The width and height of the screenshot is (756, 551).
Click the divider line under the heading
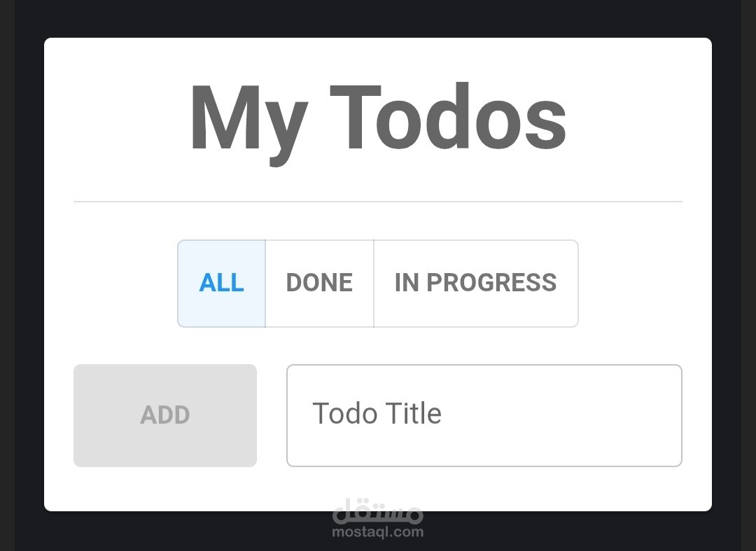click(x=378, y=202)
